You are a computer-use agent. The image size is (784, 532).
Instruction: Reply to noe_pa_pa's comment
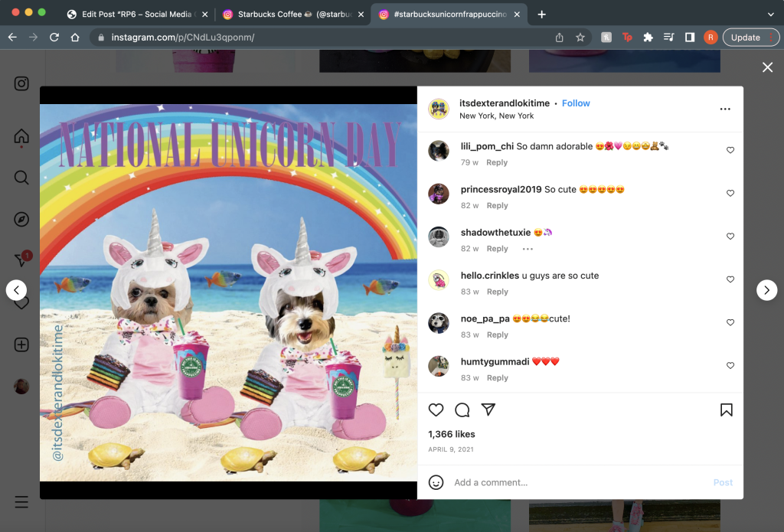[497, 335]
